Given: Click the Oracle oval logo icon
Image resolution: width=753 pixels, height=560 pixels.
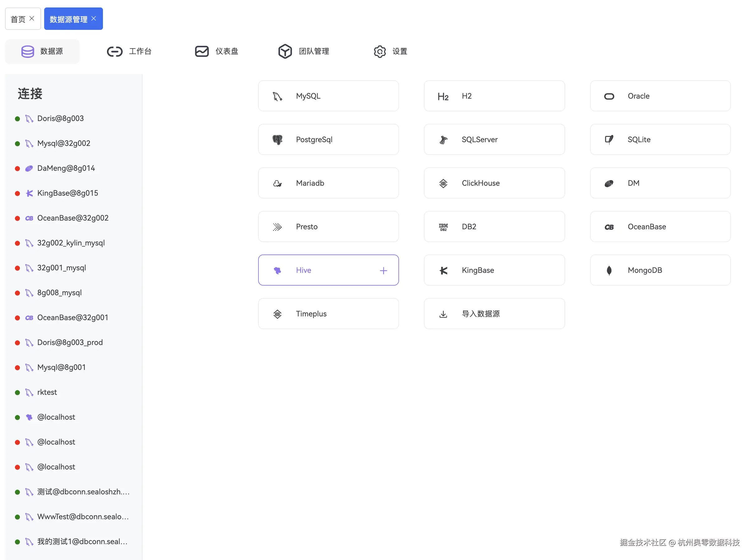Looking at the screenshot, I should (x=609, y=96).
